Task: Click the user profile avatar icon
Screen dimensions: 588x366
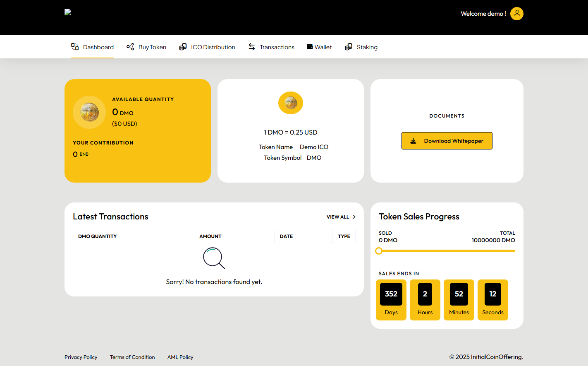Action: pyautogui.click(x=516, y=14)
